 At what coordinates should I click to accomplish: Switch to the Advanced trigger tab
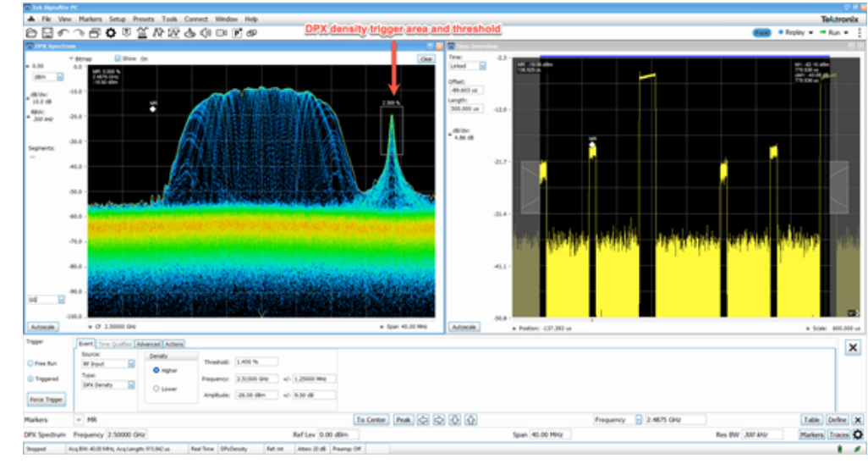(148, 345)
